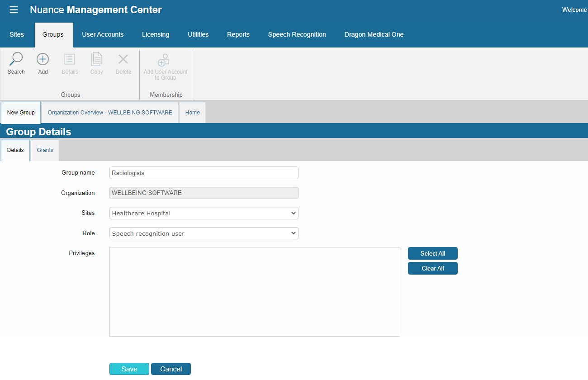Image resolution: width=588 pixels, height=380 pixels.
Task: Open the hamburger menu icon
Action: 14,10
